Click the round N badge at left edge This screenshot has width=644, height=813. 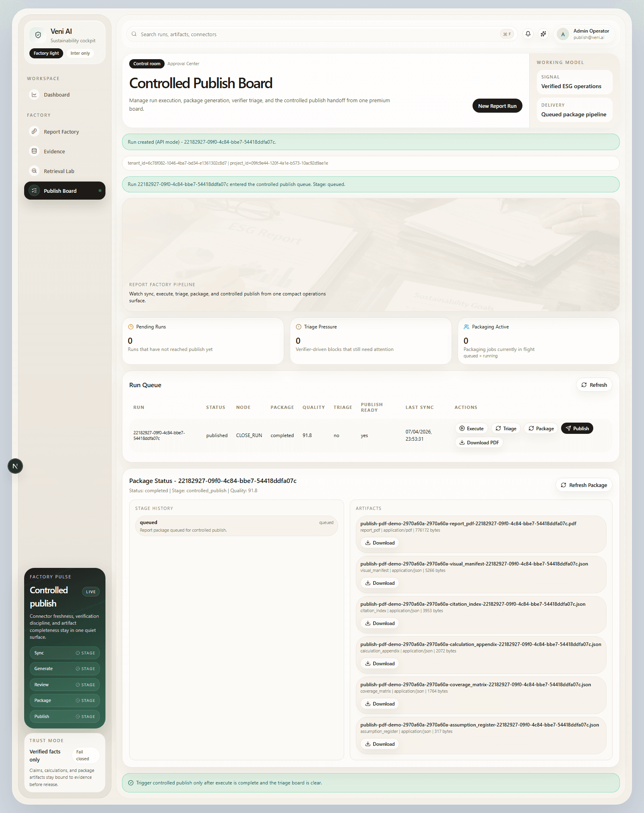point(15,466)
